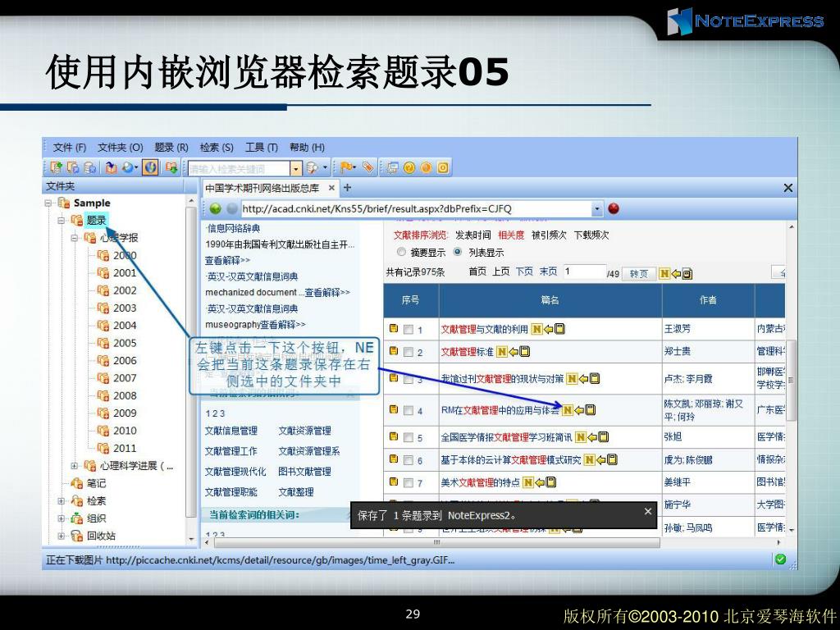
Task: Click the orange round toolbar icon
Action: pyautogui.click(x=426, y=167)
